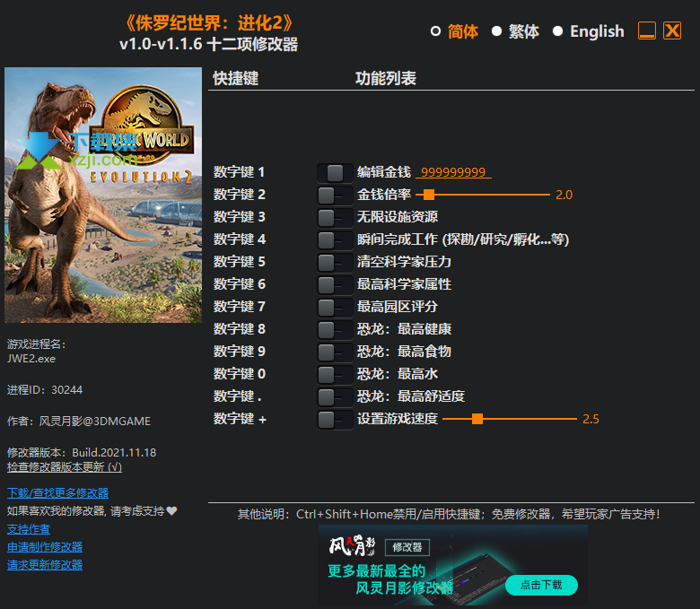Toggle 恐龙: 最高舒适度 switch

click(335, 396)
